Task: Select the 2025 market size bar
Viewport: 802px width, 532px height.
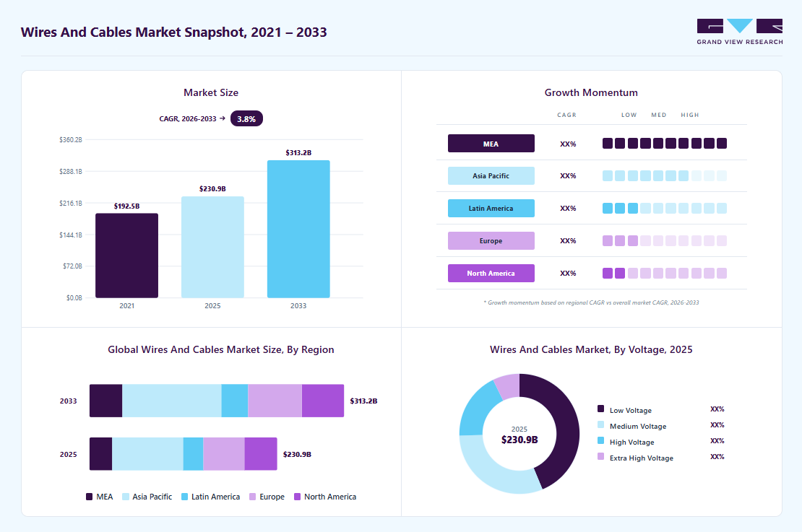Action: (x=212, y=247)
